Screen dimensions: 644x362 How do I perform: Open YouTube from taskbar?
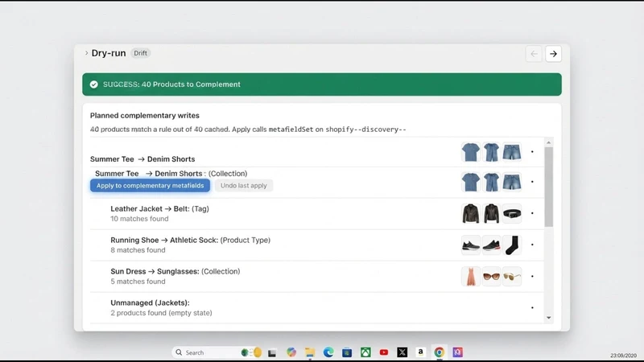pos(384,352)
